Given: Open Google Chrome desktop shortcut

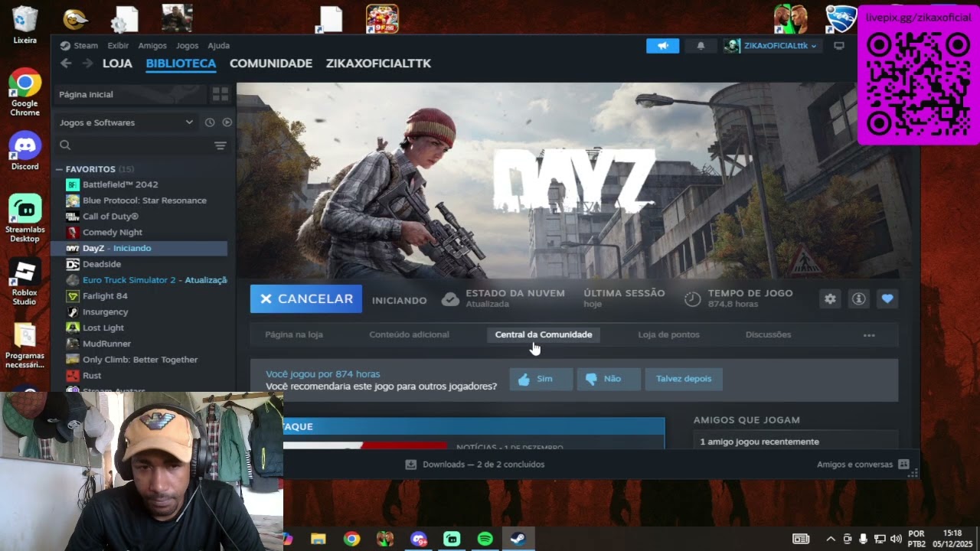Looking at the screenshot, I should point(24,93).
